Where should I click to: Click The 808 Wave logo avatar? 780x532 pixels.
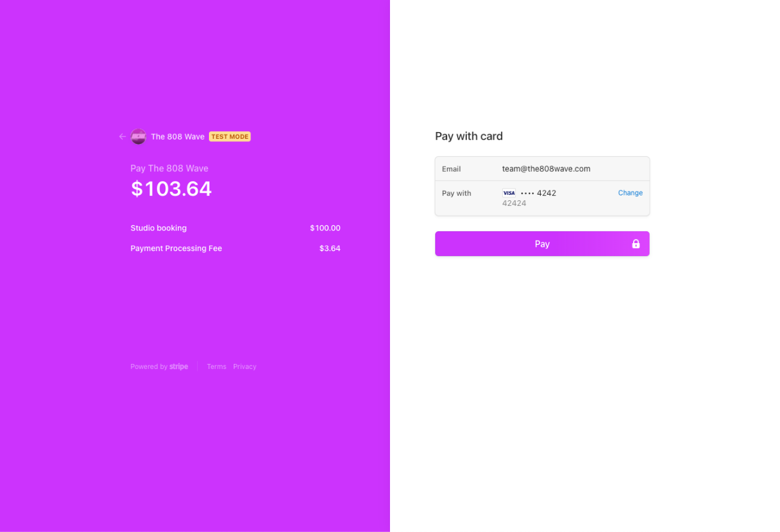tap(138, 136)
